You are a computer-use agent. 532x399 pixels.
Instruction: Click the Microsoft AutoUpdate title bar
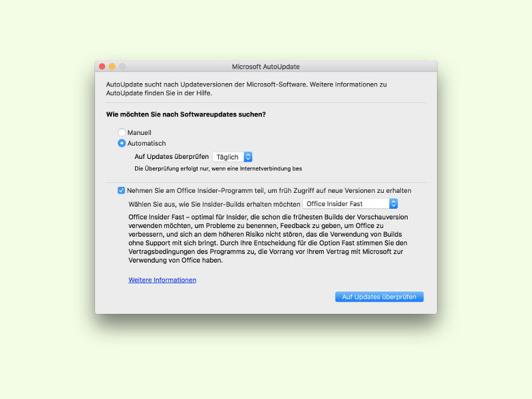[265, 66]
